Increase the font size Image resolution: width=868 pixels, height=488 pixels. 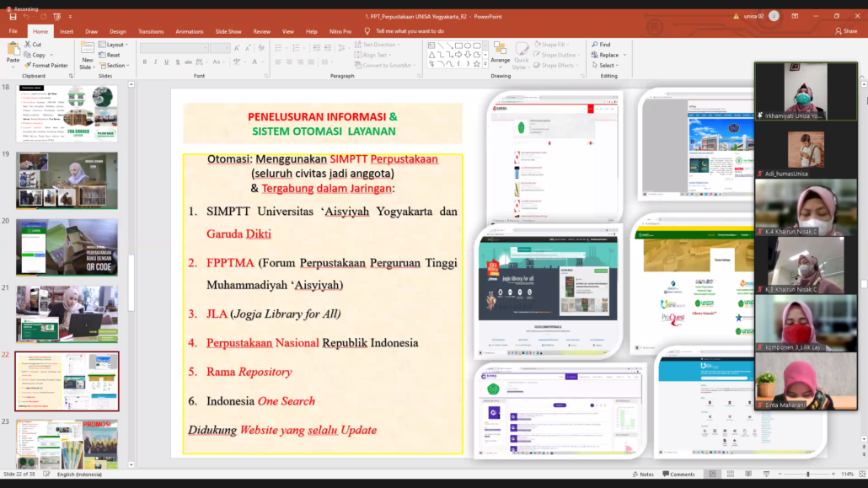tap(237, 48)
